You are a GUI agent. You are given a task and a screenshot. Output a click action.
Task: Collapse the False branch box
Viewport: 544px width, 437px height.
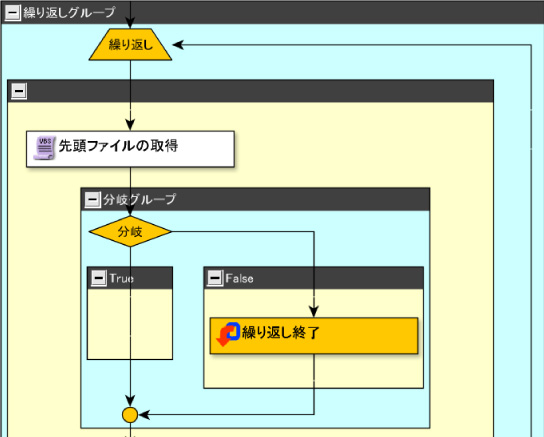[x=215, y=278]
